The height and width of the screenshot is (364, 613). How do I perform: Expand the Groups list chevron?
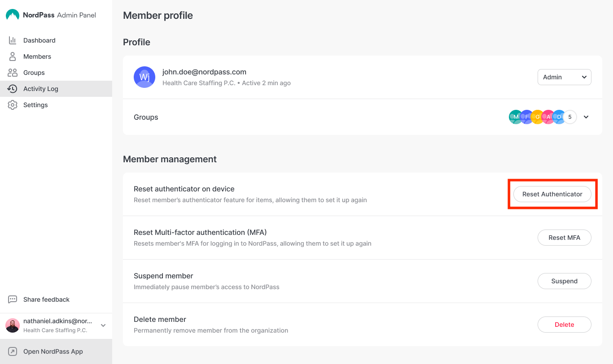(x=586, y=117)
